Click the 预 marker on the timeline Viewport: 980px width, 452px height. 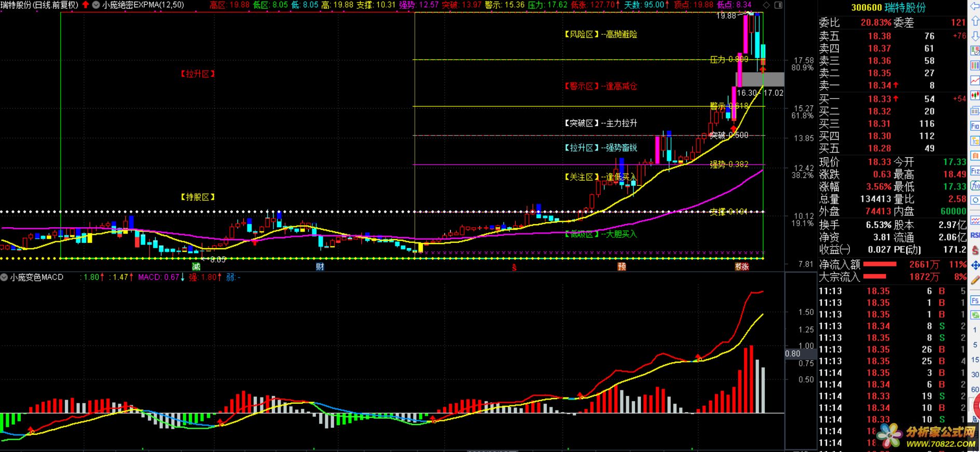pos(622,267)
